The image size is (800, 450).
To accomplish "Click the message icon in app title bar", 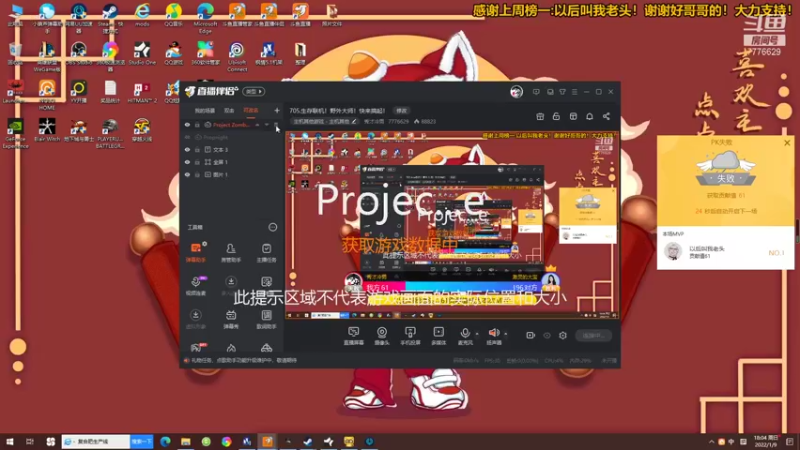I will tap(536, 92).
